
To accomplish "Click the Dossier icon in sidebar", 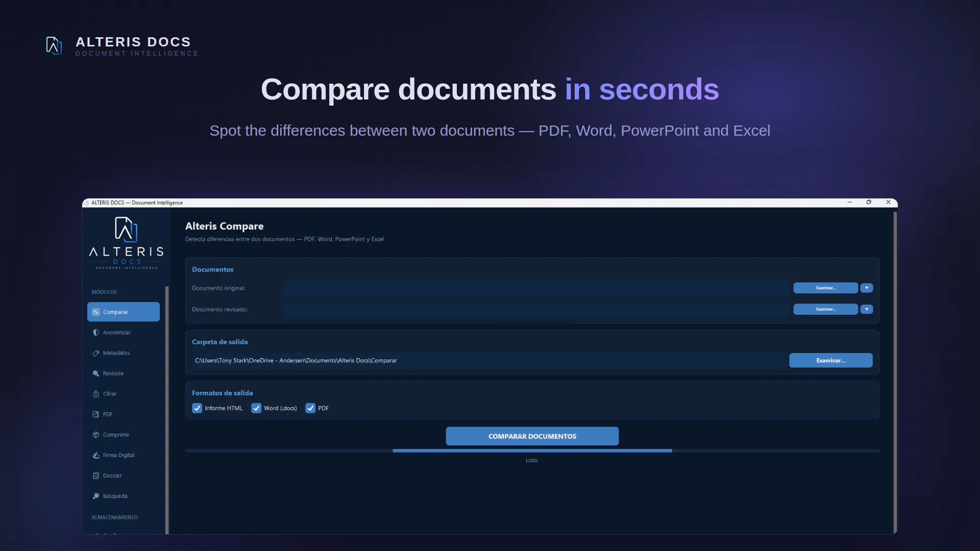I will [96, 475].
